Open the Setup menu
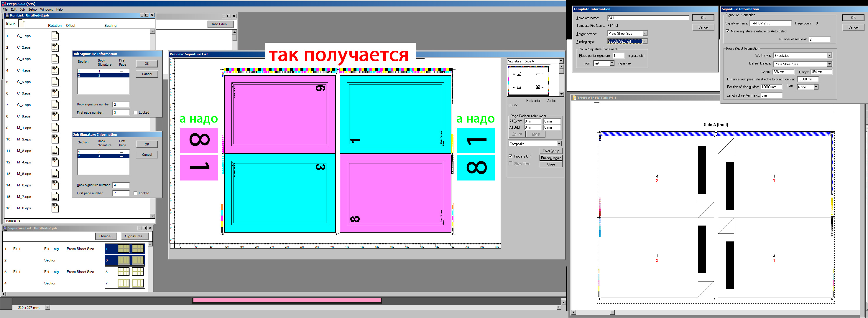 tap(32, 9)
